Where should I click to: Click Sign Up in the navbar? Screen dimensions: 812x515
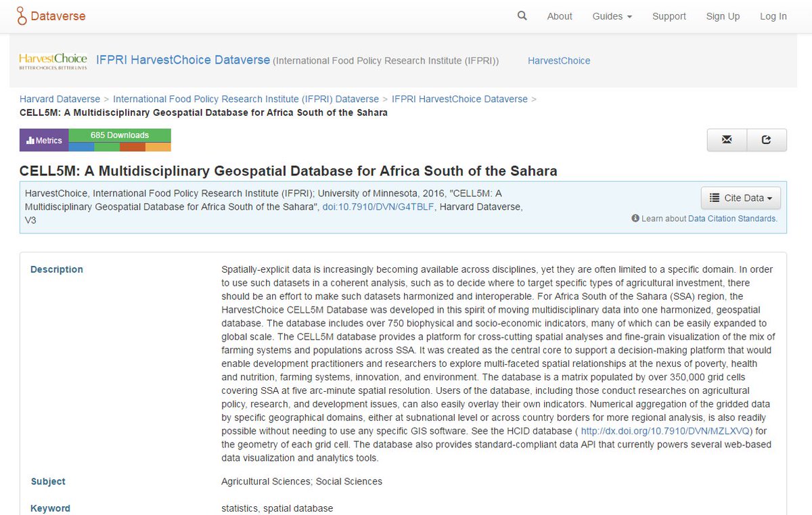(723, 16)
